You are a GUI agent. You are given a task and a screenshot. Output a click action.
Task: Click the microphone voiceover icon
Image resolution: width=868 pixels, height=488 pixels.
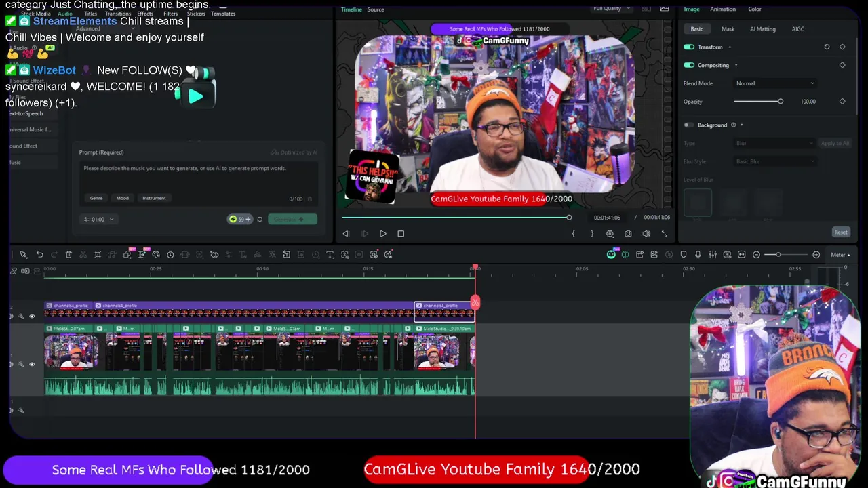pos(698,254)
